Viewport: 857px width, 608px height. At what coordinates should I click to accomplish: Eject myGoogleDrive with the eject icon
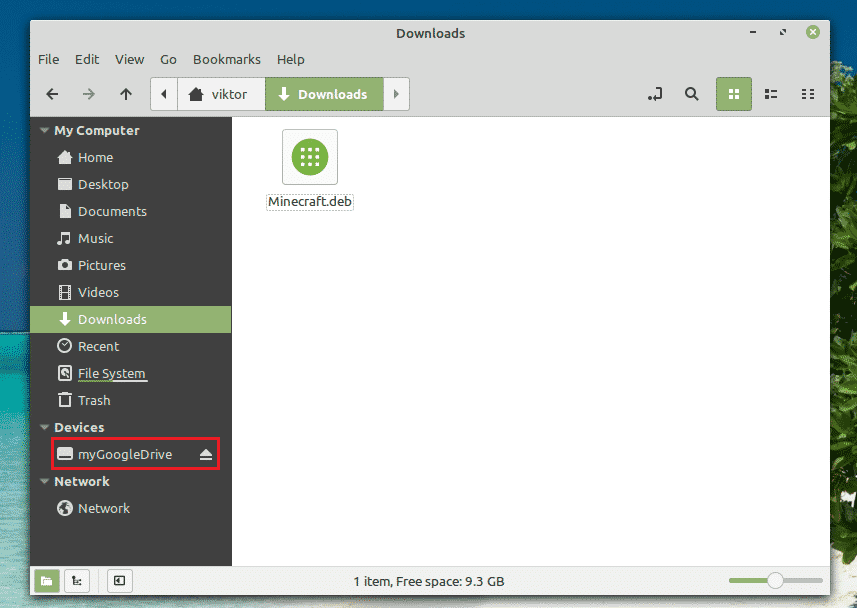pyautogui.click(x=206, y=454)
